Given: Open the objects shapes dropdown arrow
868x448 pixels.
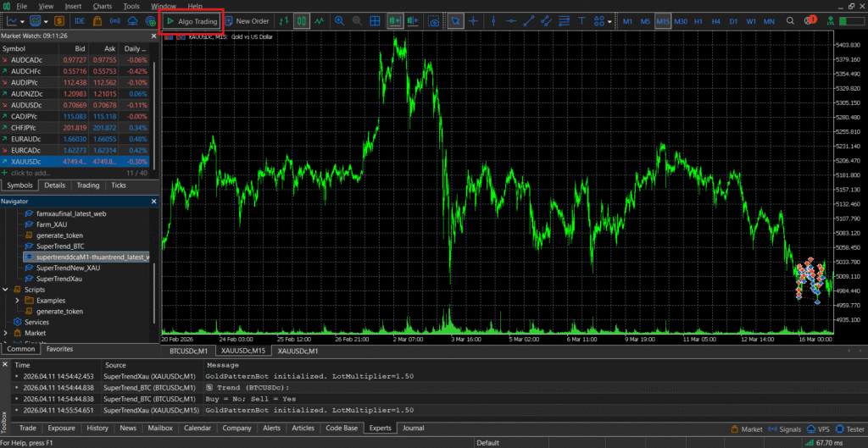Looking at the screenshot, I should (610, 21).
